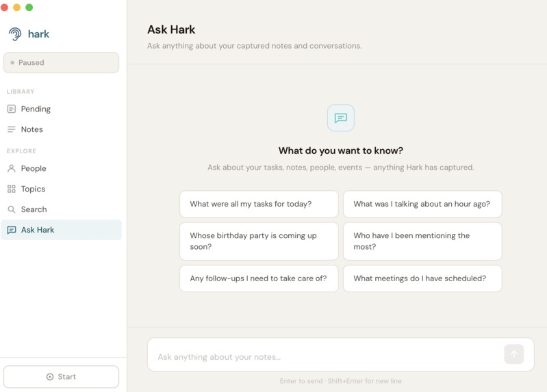
Task: Open the Search page
Action: click(x=61, y=209)
